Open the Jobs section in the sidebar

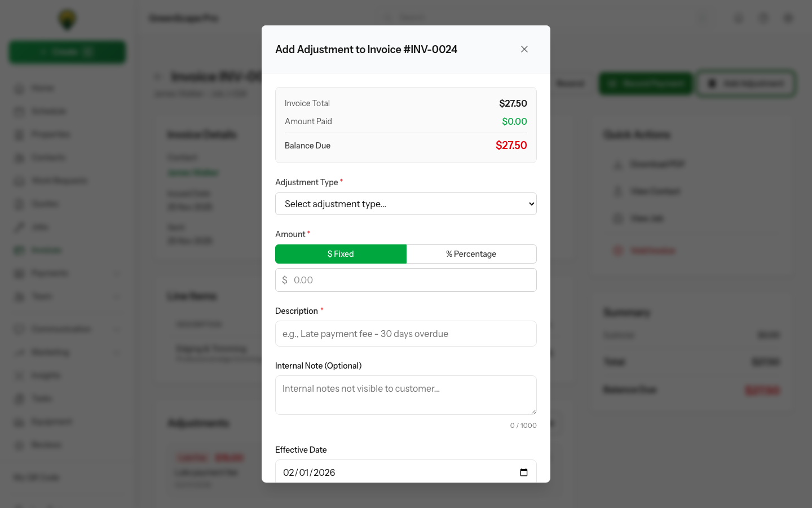point(41,227)
